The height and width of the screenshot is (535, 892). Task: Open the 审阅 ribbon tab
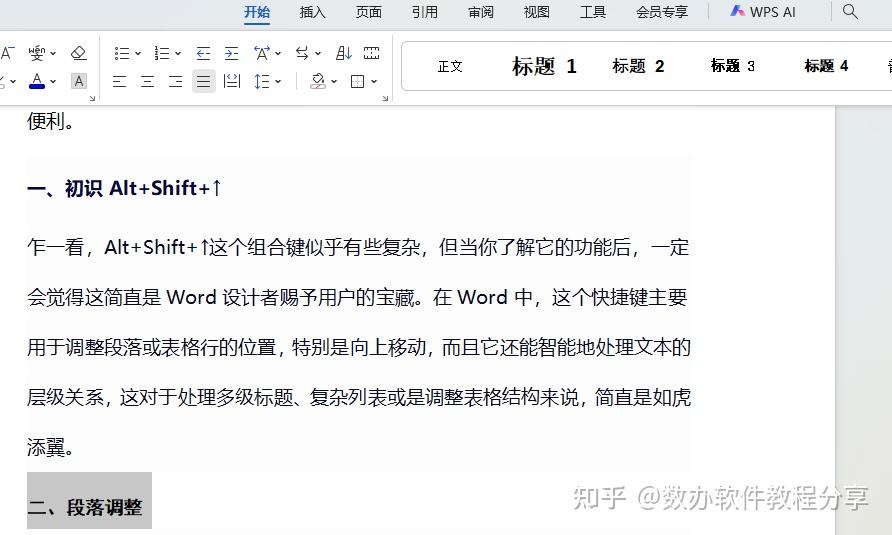[x=481, y=12]
